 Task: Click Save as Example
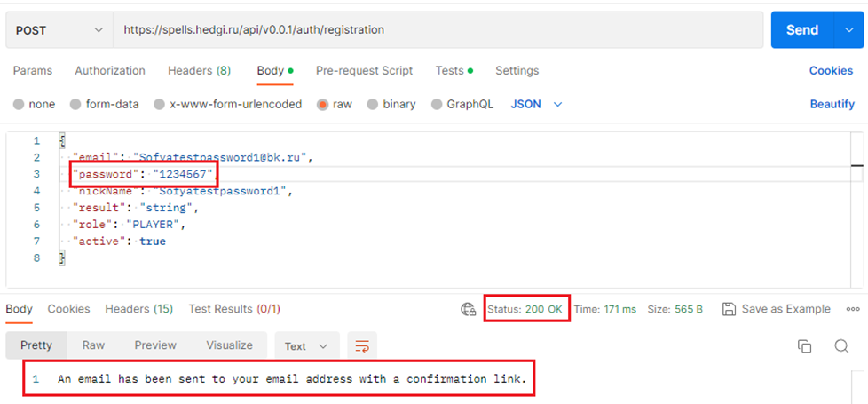[x=776, y=309]
